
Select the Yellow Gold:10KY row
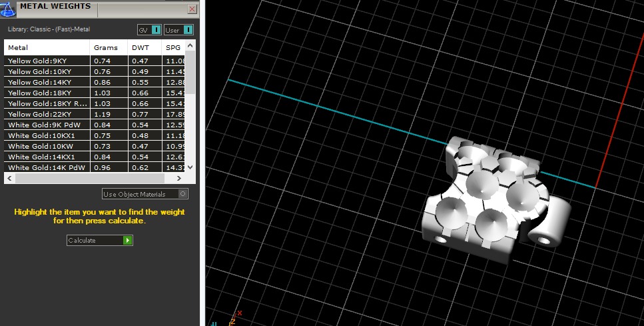pyautogui.click(x=95, y=71)
